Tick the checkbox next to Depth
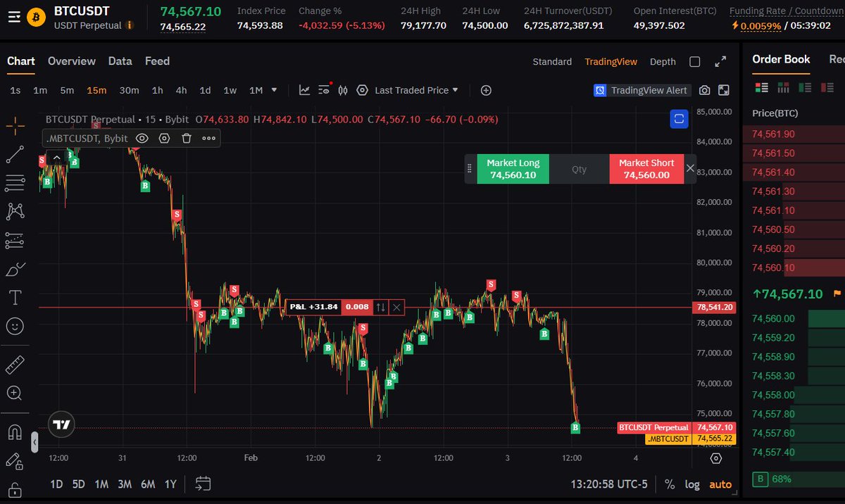 point(694,62)
